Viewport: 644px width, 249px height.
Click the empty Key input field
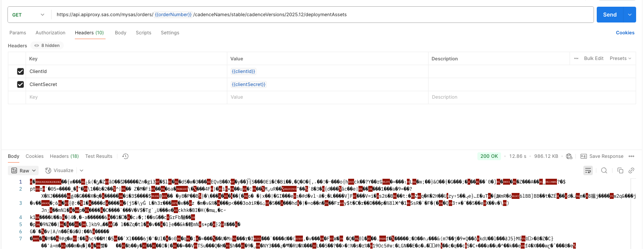126,97
